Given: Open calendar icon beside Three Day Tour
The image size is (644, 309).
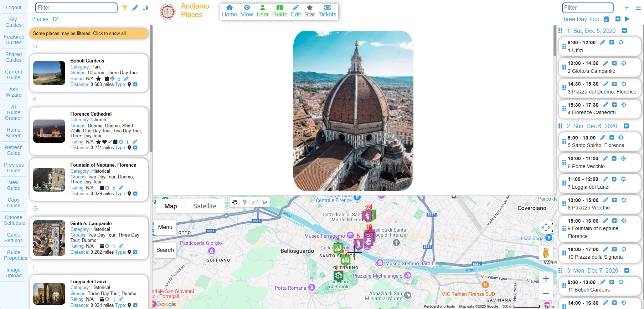Looking at the screenshot, I should coord(607,19).
